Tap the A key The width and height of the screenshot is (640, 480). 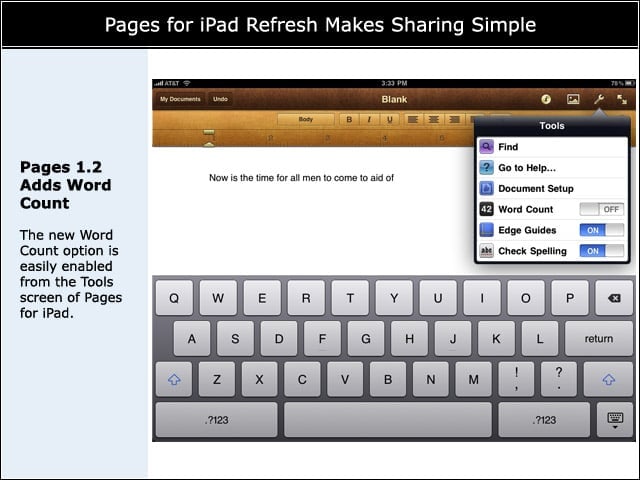point(191,338)
